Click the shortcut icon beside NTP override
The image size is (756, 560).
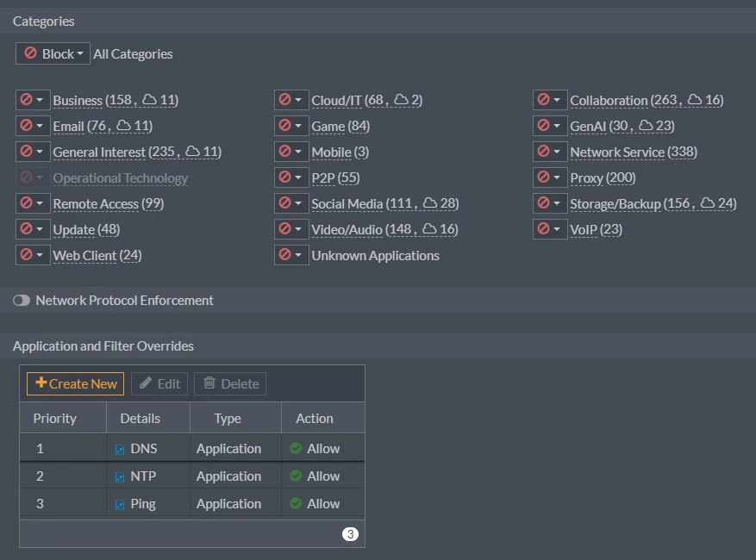tap(120, 477)
